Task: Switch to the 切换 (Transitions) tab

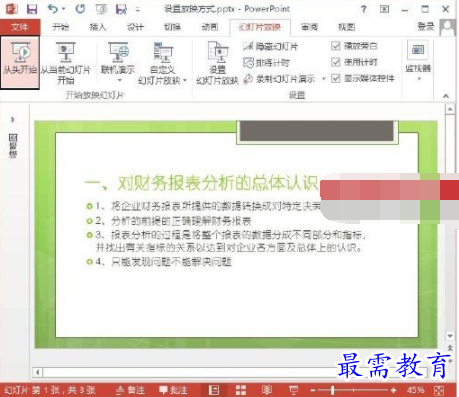Action: pos(172,27)
